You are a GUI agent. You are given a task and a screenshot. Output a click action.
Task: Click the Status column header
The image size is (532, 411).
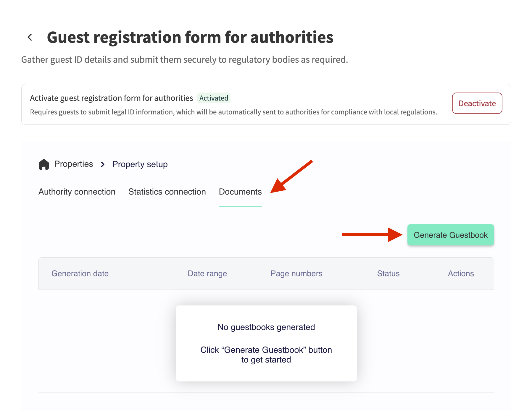click(x=388, y=274)
